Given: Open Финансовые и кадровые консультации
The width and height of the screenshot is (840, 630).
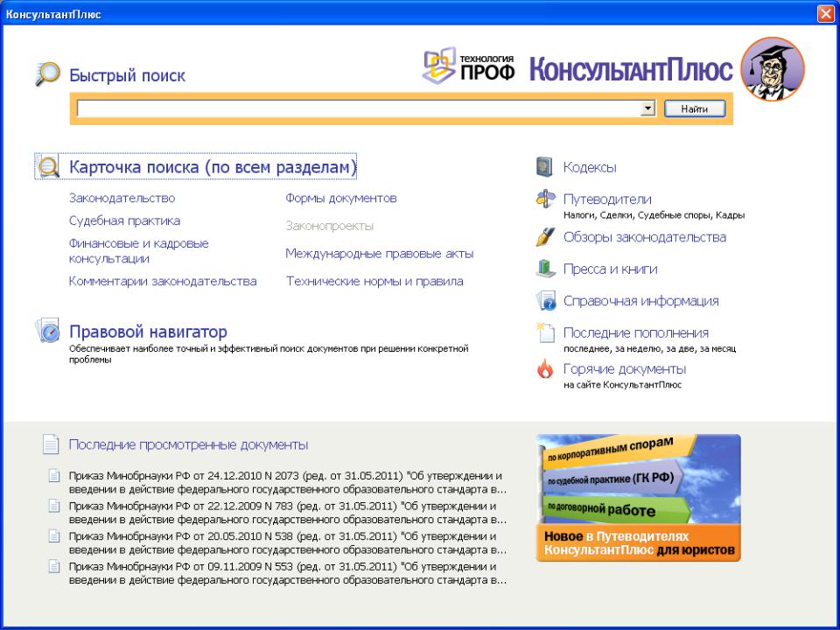Looking at the screenshot, I should tap(139, 251).
